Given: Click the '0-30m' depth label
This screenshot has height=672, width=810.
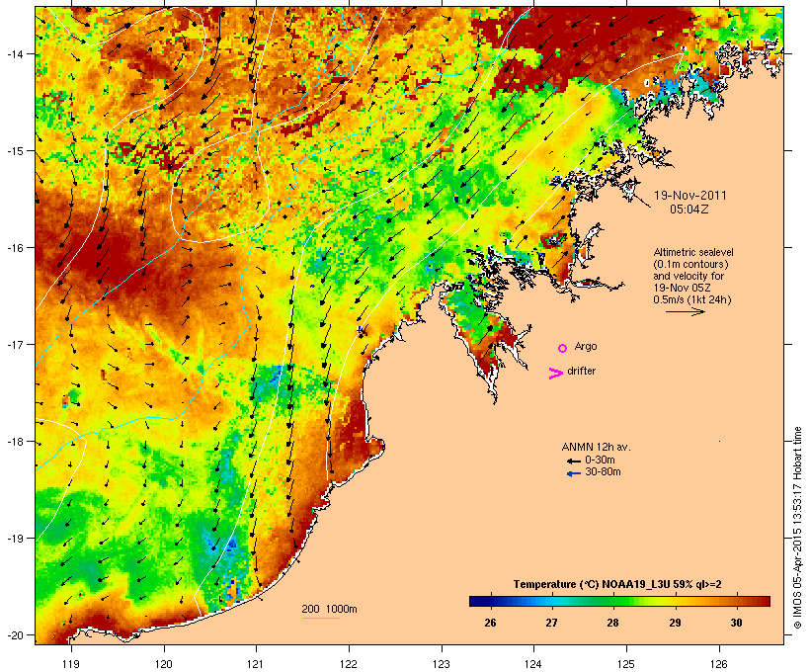Looking at the screenshot, I should (x=600, y=461).
